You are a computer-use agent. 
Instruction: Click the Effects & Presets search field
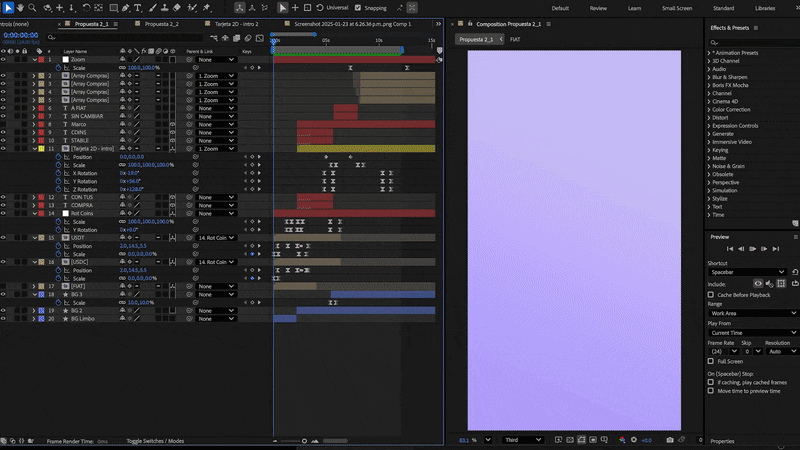pyautogui.click(x=754, y=42)
